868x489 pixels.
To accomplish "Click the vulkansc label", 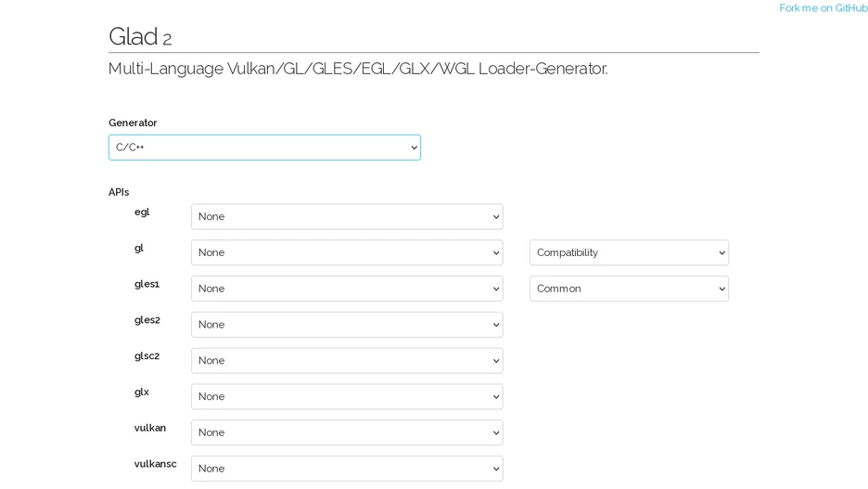I will pos(156,464).
